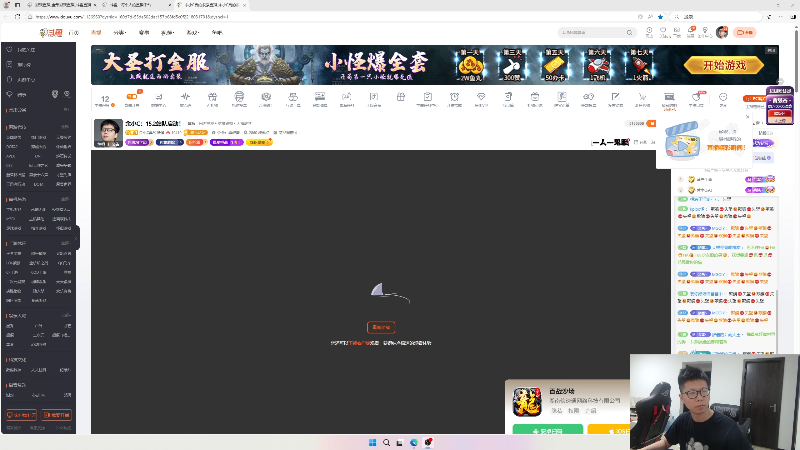Open the Windows Start menu
Viewport: 800px width, 450px height.
pos(372,442)
